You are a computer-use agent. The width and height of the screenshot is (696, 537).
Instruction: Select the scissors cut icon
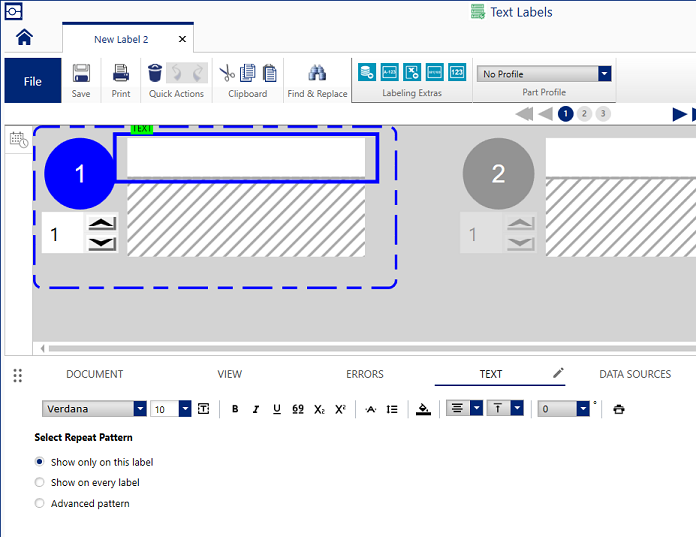pyautogui.click(x=227, y=73)
